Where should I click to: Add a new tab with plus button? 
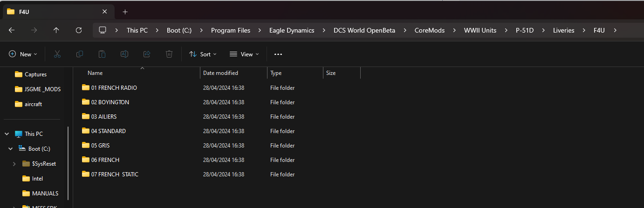125,12
